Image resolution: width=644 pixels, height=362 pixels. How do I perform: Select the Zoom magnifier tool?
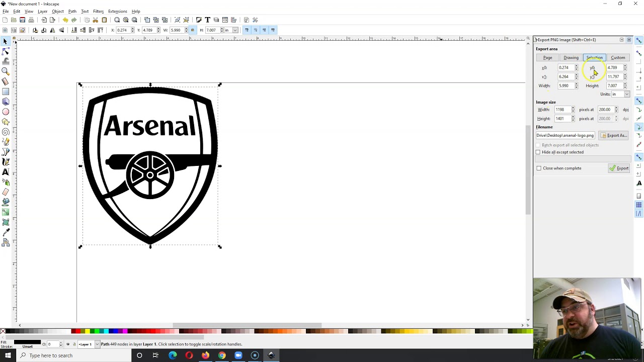[x=6, y=71]
